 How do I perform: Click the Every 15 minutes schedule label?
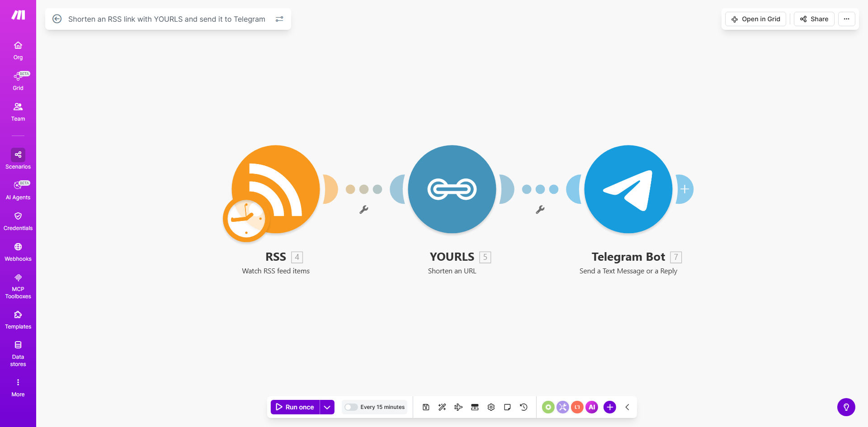382,407
